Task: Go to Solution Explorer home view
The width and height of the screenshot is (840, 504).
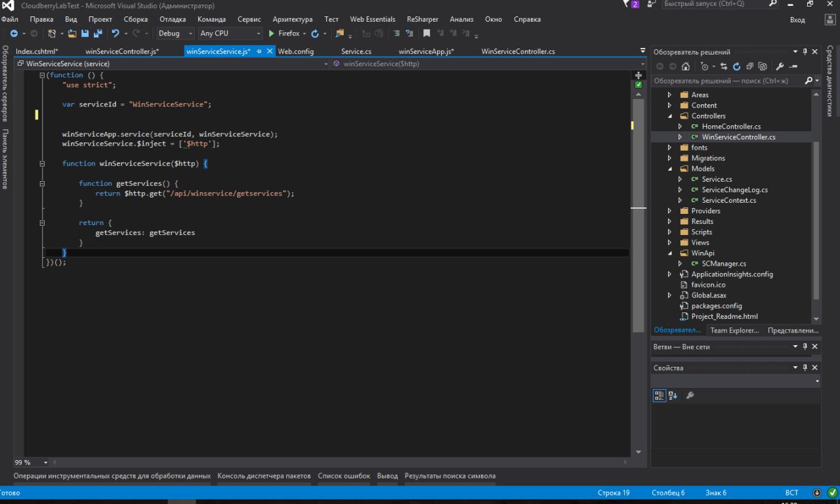Action: tap(686, 66)
